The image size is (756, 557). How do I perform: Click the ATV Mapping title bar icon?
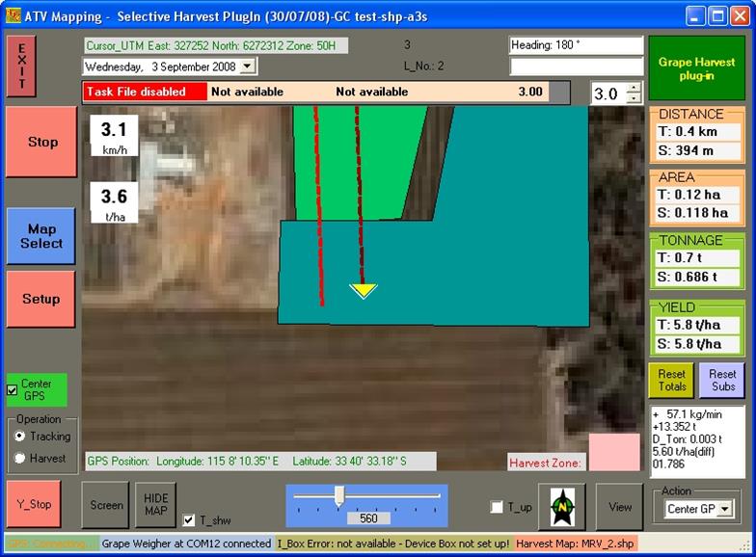(13, 16)
